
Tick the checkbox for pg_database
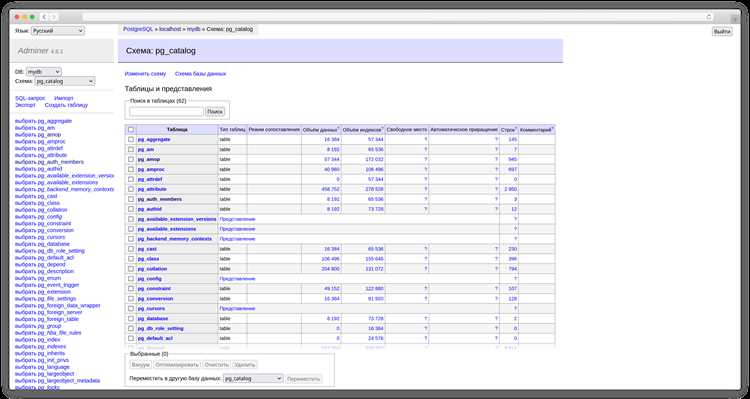click(131, 318)
